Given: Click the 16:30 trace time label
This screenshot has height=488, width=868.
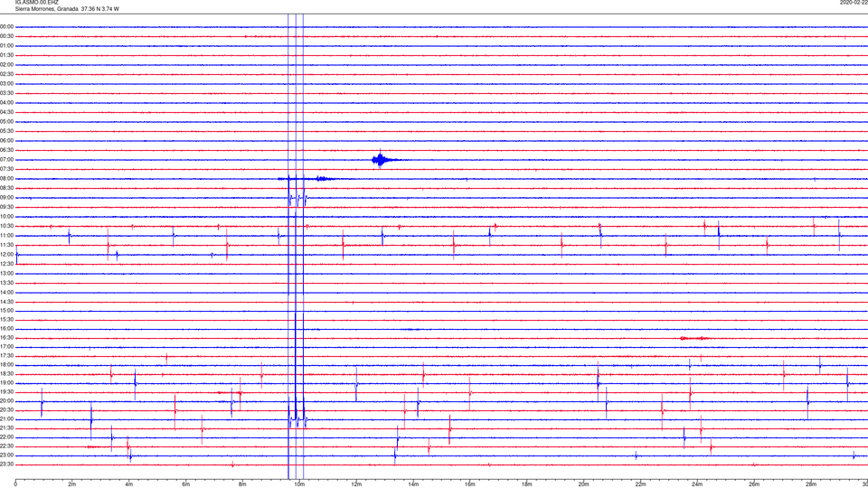Looking at the screenshot, I should pos(6,337).
